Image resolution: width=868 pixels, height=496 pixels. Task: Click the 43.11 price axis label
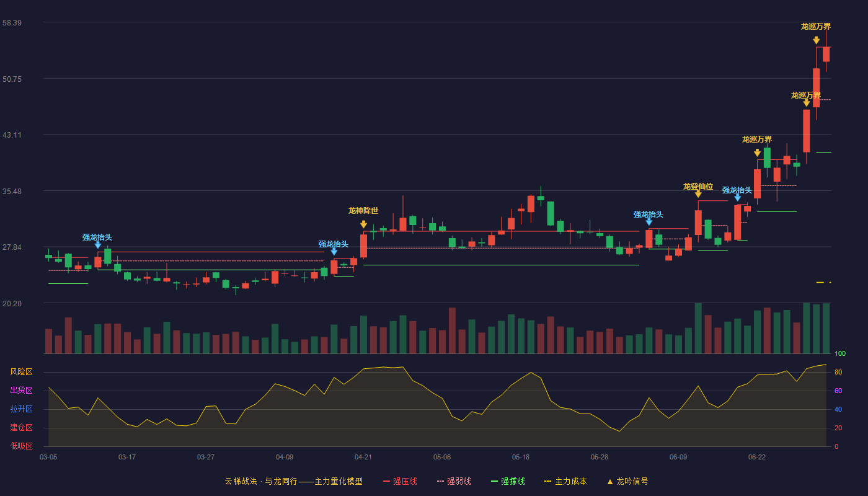click(12, 135)
